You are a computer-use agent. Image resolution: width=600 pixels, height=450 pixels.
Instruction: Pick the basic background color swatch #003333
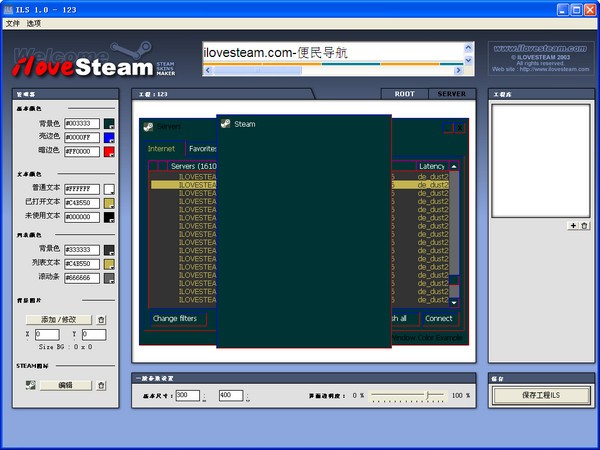[x=109, y=124]
